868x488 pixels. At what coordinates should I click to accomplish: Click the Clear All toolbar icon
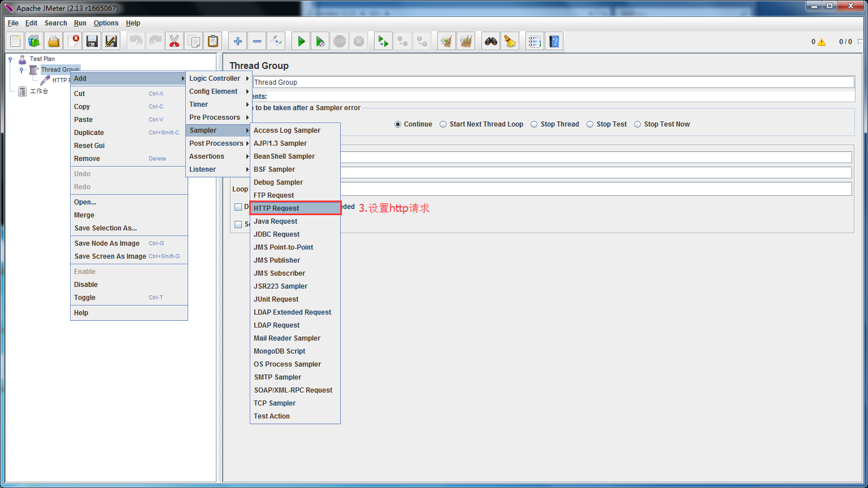[466, 41]
